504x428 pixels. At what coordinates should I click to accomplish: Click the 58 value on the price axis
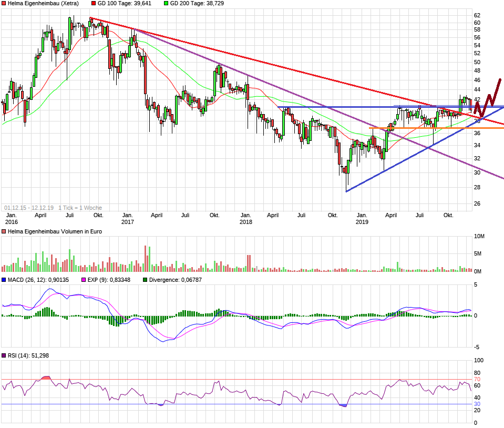(x=477, y=29)
